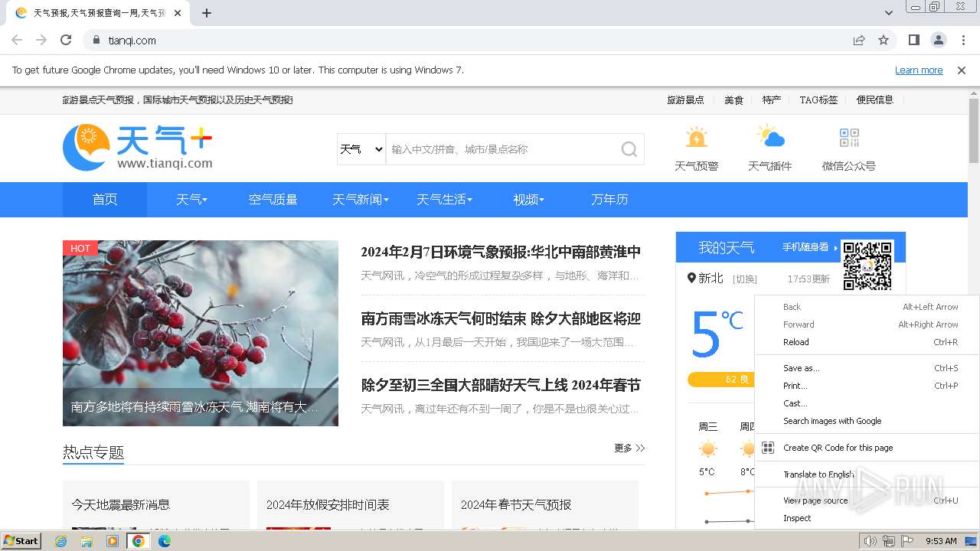This screenshot has width=980, height=551.
Task: Click the [切换] city switch link
Action: pos(744,279)
